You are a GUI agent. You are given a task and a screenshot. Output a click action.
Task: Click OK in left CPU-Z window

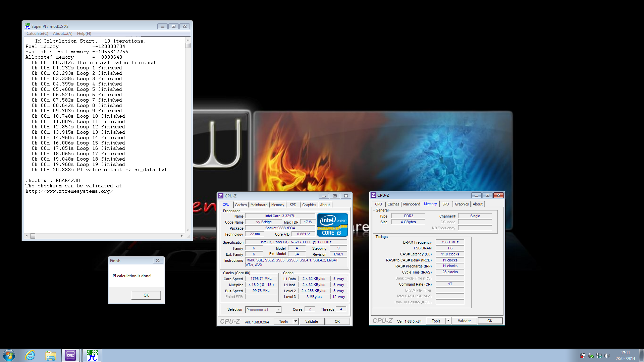(x=337, y=321)
